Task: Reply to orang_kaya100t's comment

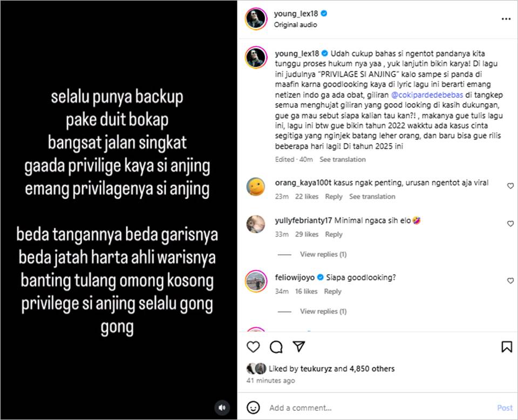Action: (x=333, y=197)
